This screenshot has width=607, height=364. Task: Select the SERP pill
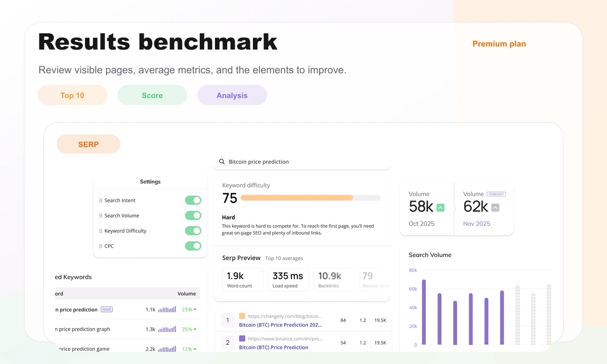click(x=89, y=144)
